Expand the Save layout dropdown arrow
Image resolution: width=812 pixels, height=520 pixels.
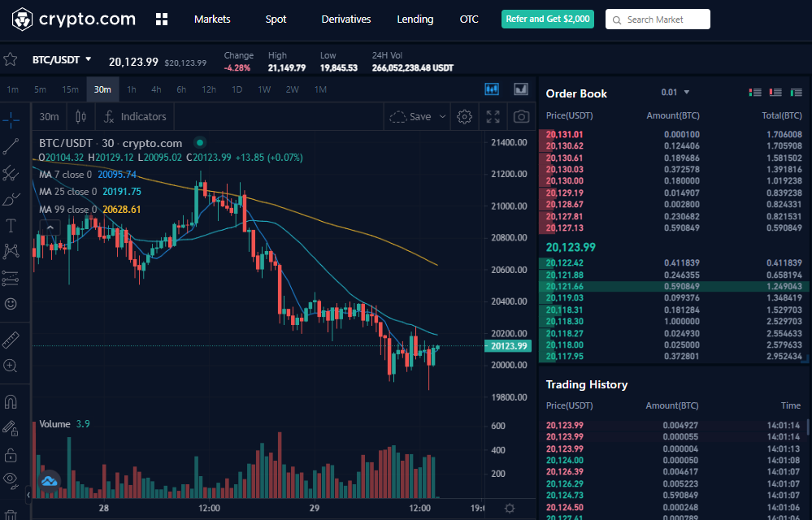(x=443, y=117)
